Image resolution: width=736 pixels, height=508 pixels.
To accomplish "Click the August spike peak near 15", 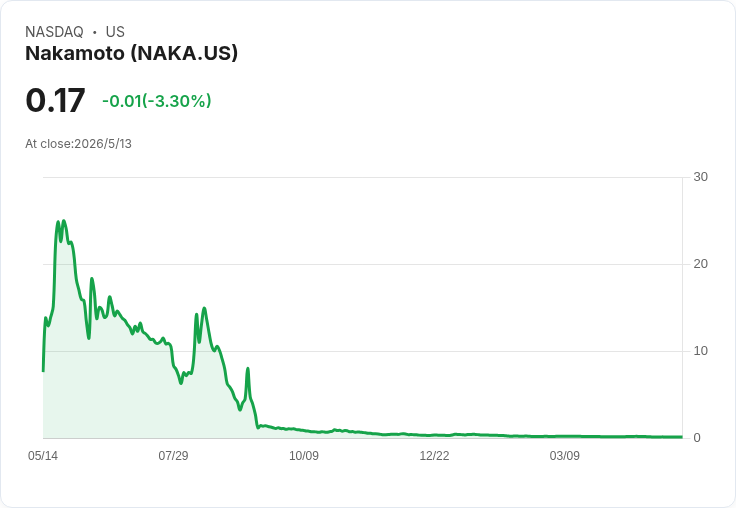I will point(204,308).
